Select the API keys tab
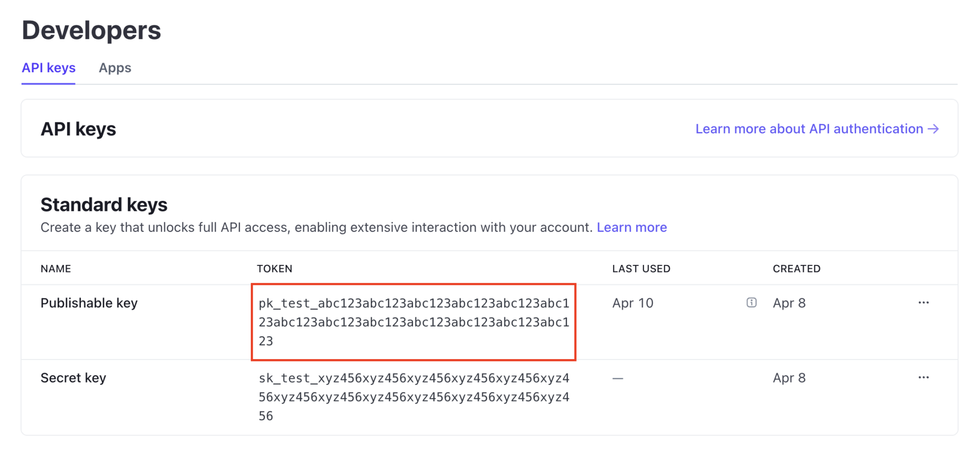This screenshot has height=449, width=980. [x=48, y=68]
